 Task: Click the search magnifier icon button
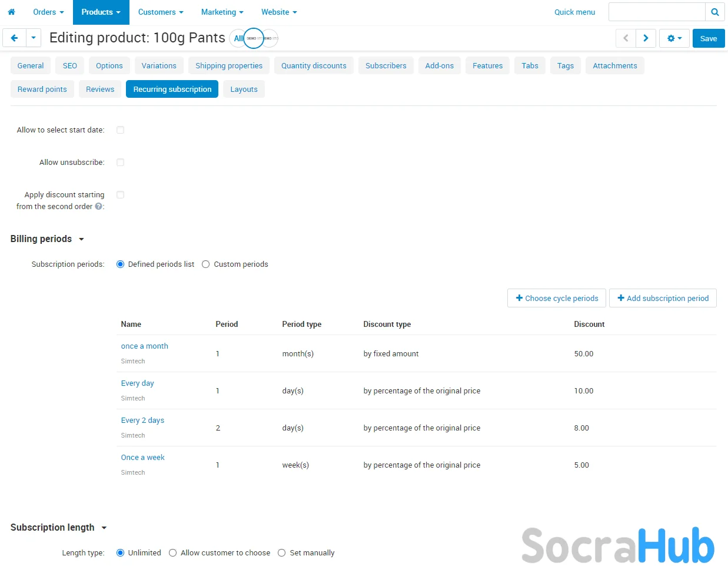tap(714, 12)
